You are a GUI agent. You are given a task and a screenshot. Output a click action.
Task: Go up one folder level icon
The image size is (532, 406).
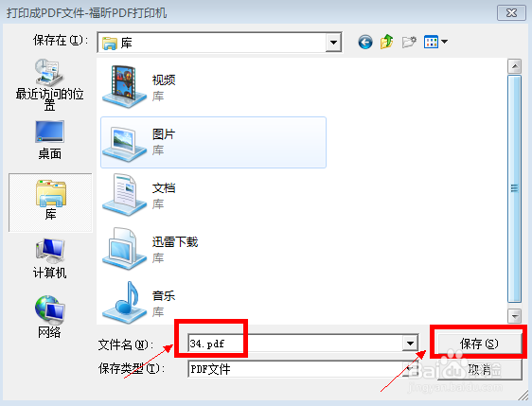[x=387, y=42]
